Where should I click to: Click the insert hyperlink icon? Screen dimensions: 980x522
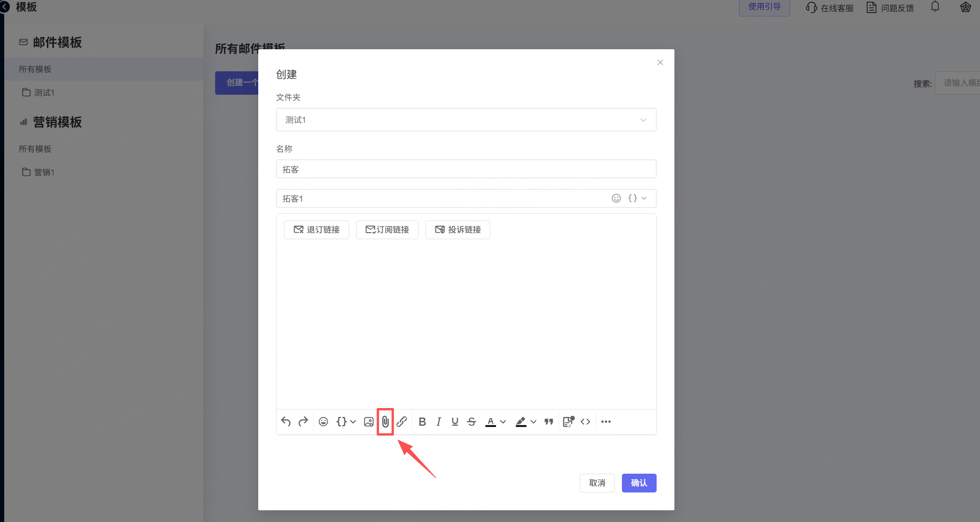(402, 422)
